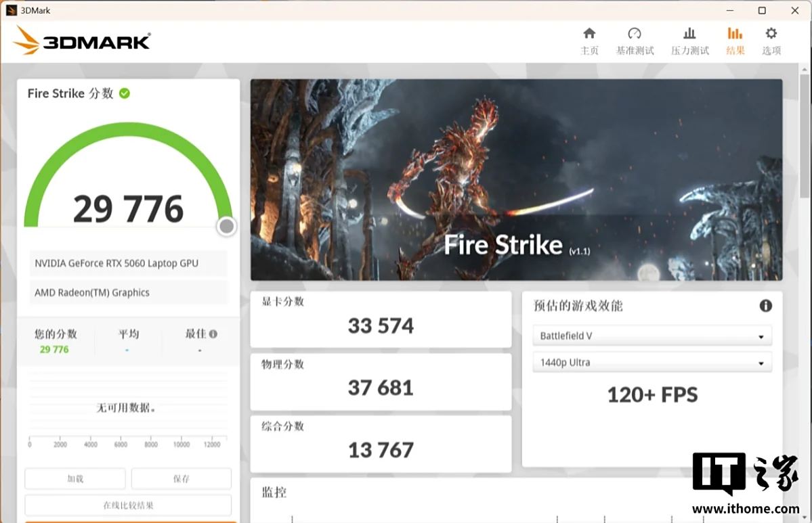
Task: Open the 1440p Ultra resolution dropdown
Action: (x=651, y=363)
